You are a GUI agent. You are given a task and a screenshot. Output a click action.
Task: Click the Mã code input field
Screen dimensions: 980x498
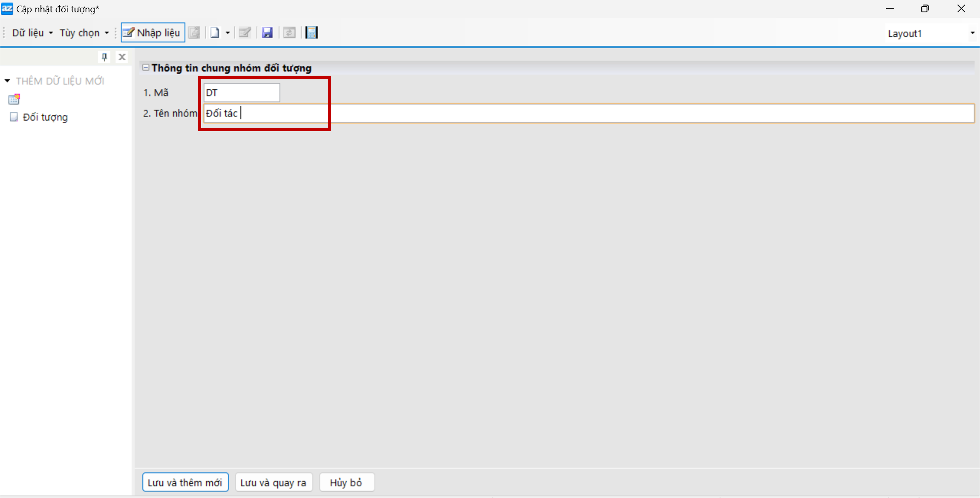point(242,93)
